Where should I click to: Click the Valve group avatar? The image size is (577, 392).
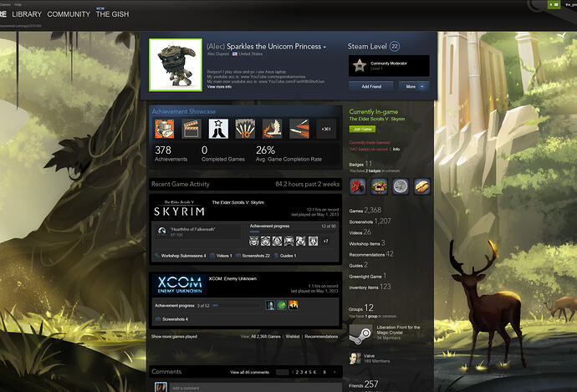(x=355, y=359)
